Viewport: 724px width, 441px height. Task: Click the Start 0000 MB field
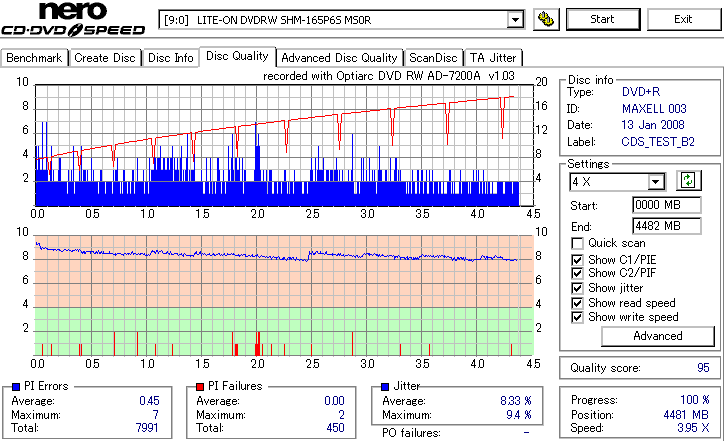coord(666,205)
